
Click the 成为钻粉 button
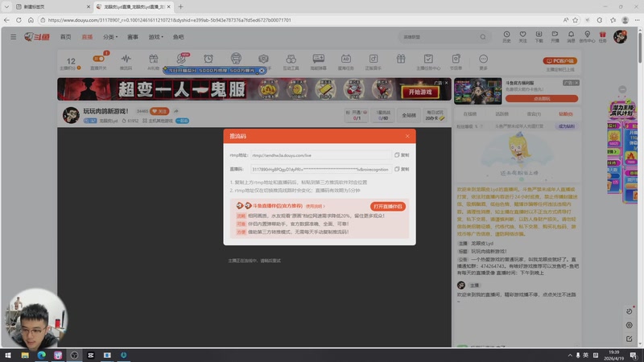click(x=567, y=126)
